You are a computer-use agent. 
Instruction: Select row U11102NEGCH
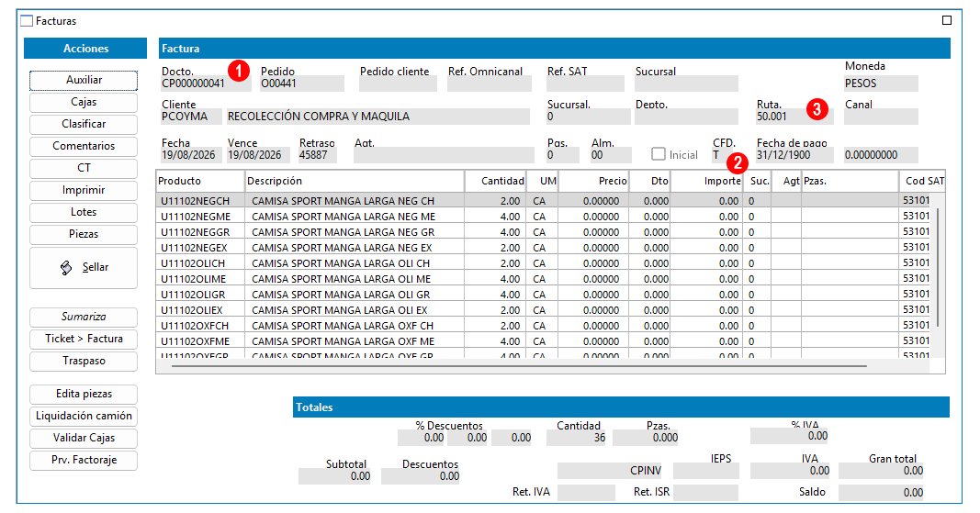point(543,201)
